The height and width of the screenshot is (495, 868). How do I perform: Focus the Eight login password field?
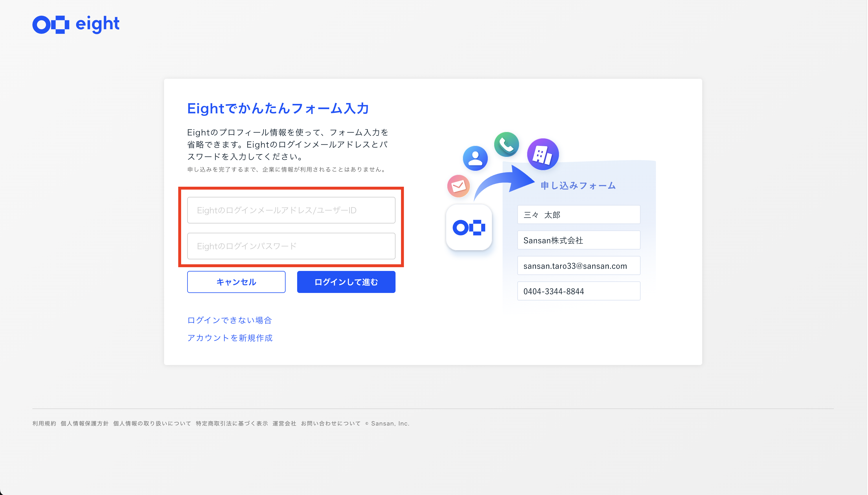pyautogui.click(x=291, y=246)
